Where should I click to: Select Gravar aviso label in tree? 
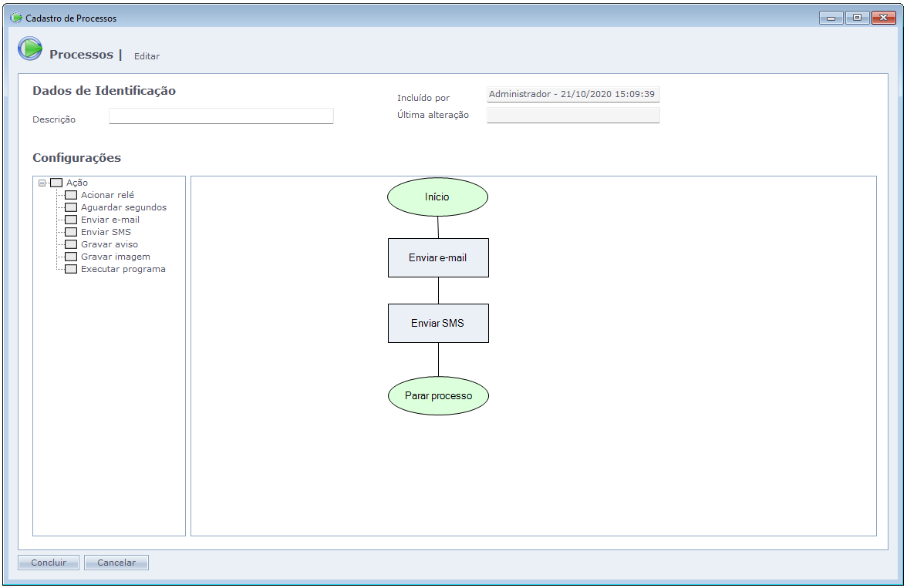coord(110,244)
